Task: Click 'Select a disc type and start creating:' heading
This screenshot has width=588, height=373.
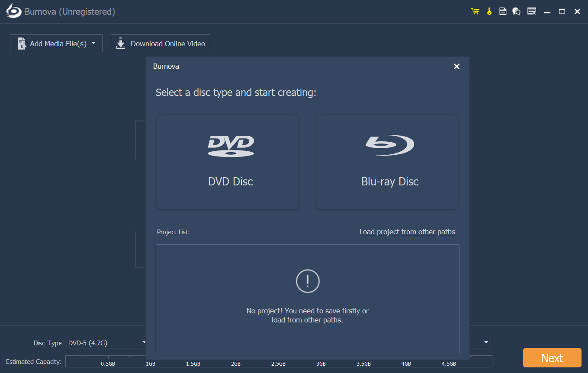Action: 236,92
